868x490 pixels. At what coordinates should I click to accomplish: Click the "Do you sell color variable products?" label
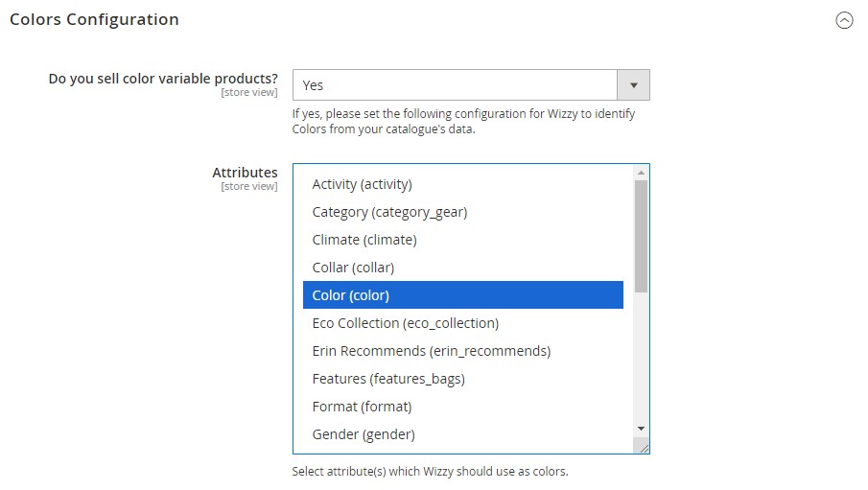pos(163,79)
